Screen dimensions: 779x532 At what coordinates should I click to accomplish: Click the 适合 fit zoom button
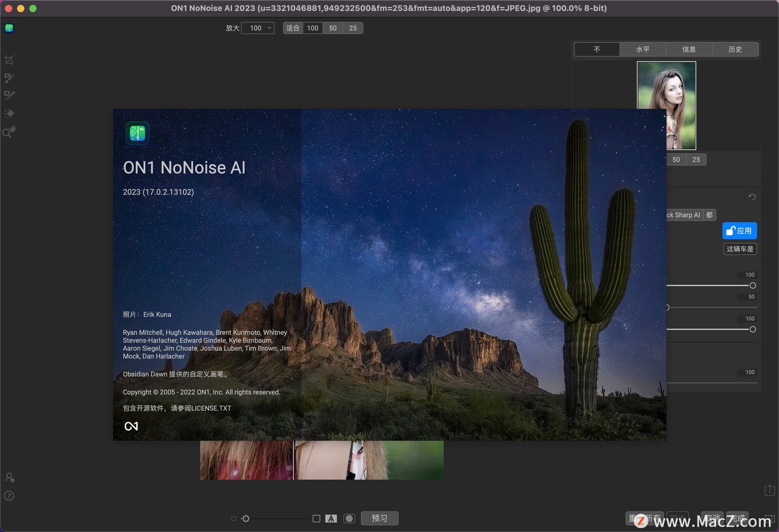293,28
